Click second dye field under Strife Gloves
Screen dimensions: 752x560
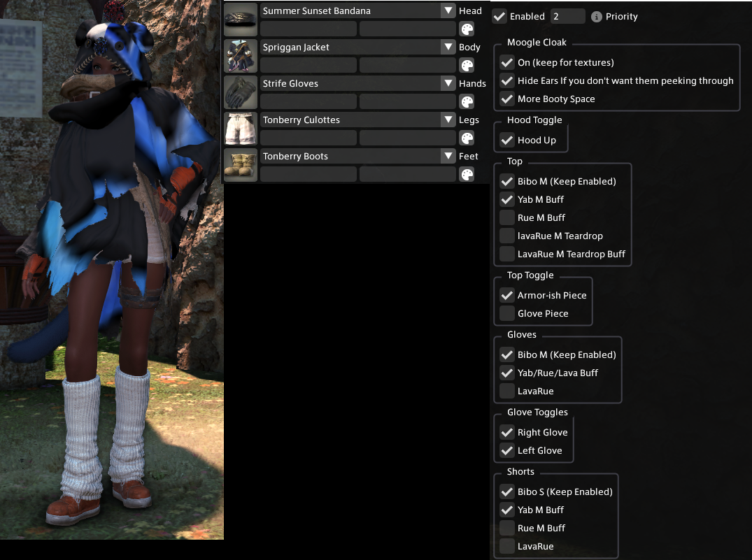tap(408, 101)
